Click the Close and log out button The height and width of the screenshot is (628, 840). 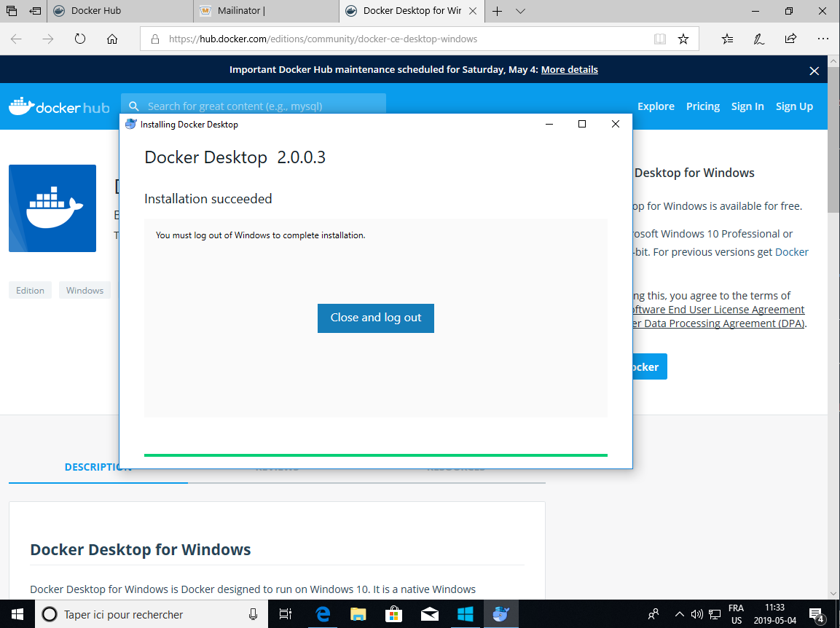(375, 318)
